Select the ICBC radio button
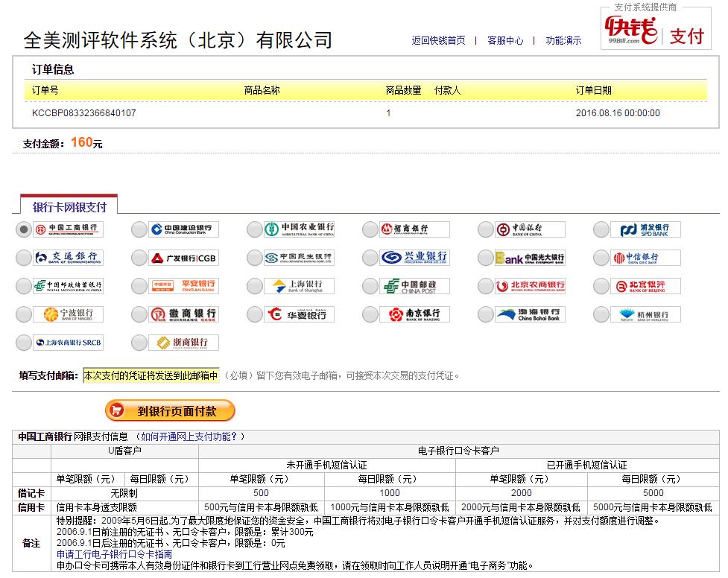728x578 pixels. (x=24, y=229)
